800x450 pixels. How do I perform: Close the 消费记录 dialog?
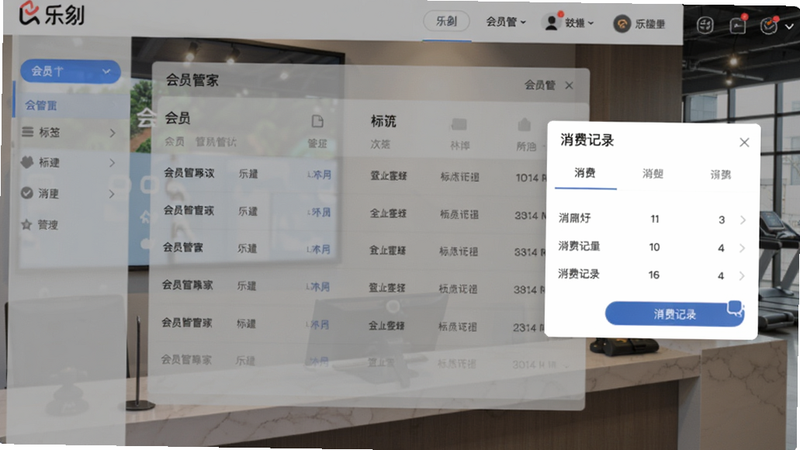pyautogui.click(x=744, y=142)
